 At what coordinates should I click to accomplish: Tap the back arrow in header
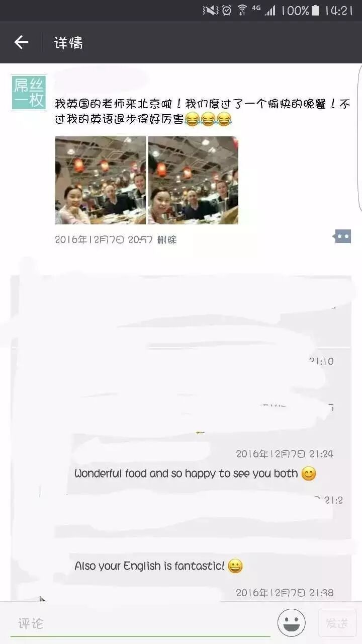tap(21, 42)
